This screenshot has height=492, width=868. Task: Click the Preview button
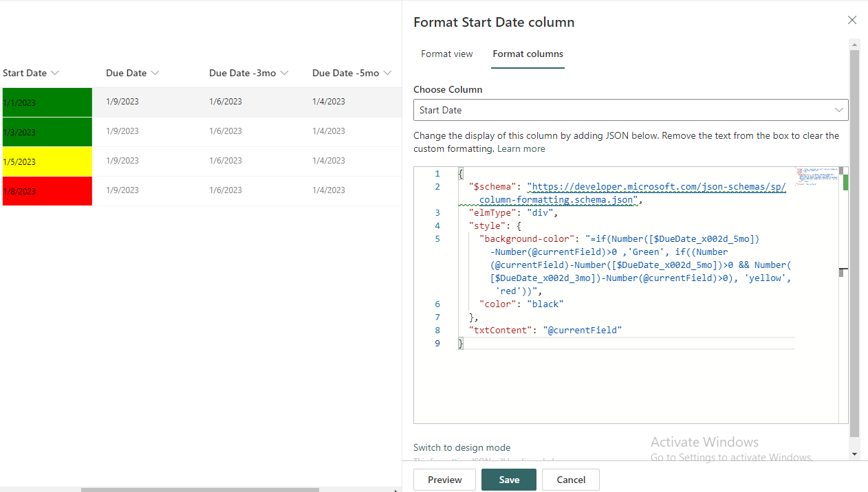pyautogui.click(x=445, y=480)
